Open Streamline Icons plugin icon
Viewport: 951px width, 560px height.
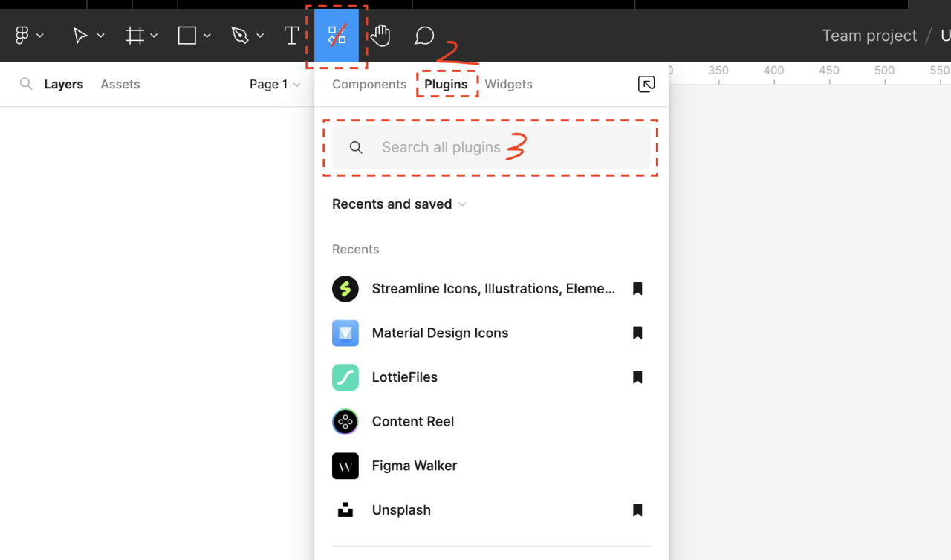click(345, 289)
